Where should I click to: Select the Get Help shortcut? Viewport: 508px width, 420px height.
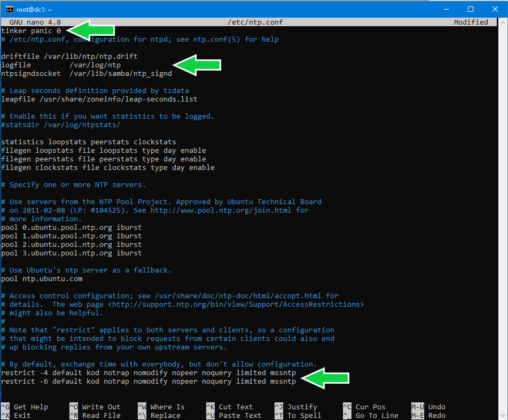point(24,407)
